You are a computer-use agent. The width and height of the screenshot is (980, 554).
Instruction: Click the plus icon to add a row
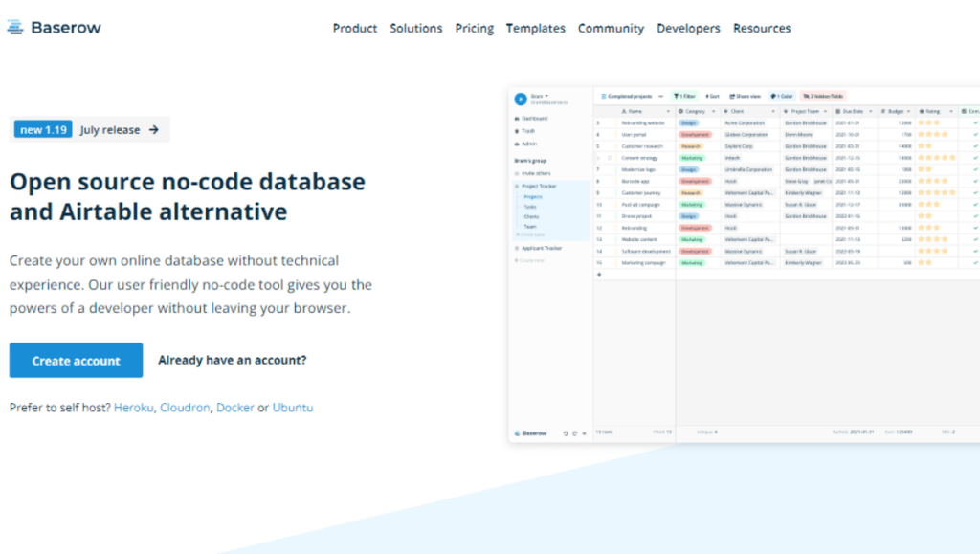coord(599,275)
